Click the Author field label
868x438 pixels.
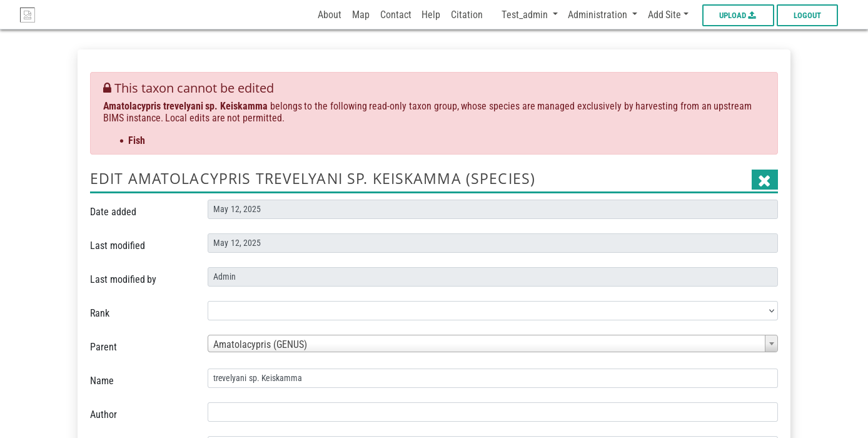[x=103, y=414]
